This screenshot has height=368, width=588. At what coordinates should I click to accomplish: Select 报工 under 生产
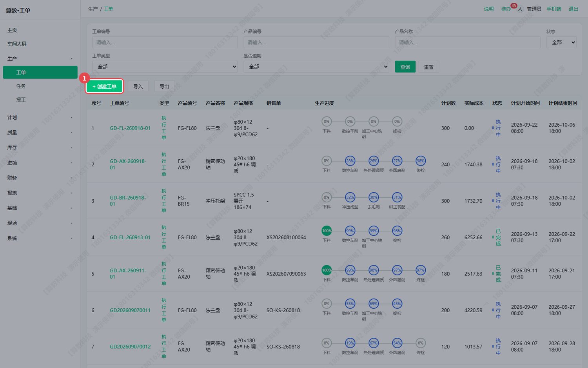coord(21,100)
